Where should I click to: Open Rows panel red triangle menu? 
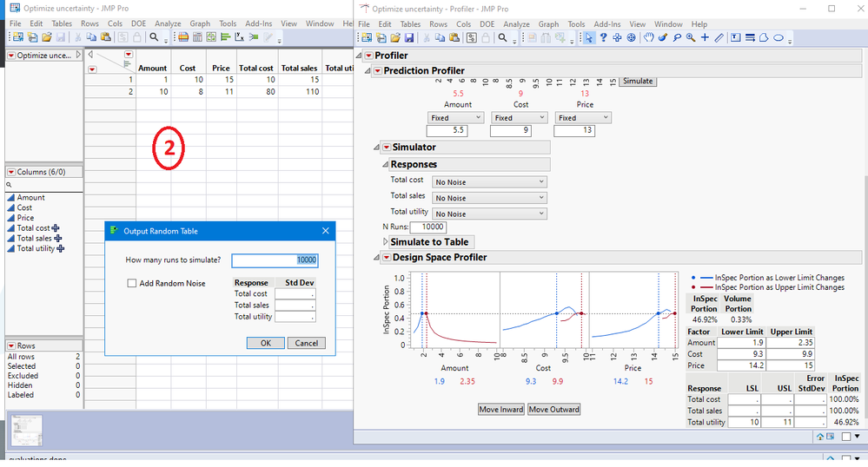pyautogui.click(x=11, y=345)
